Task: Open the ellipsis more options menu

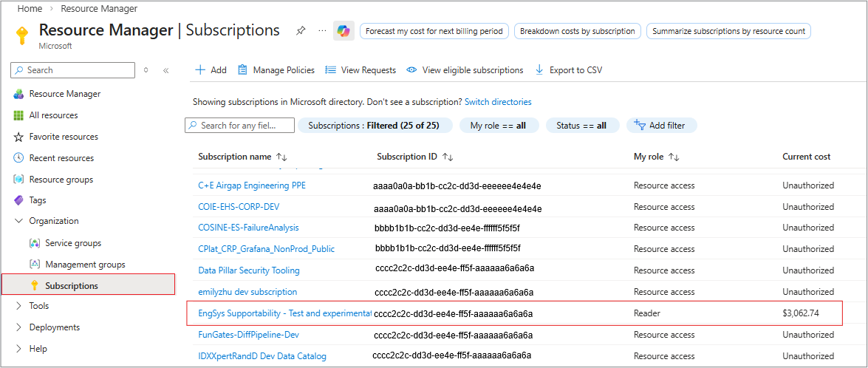Action: coord(322,31)
